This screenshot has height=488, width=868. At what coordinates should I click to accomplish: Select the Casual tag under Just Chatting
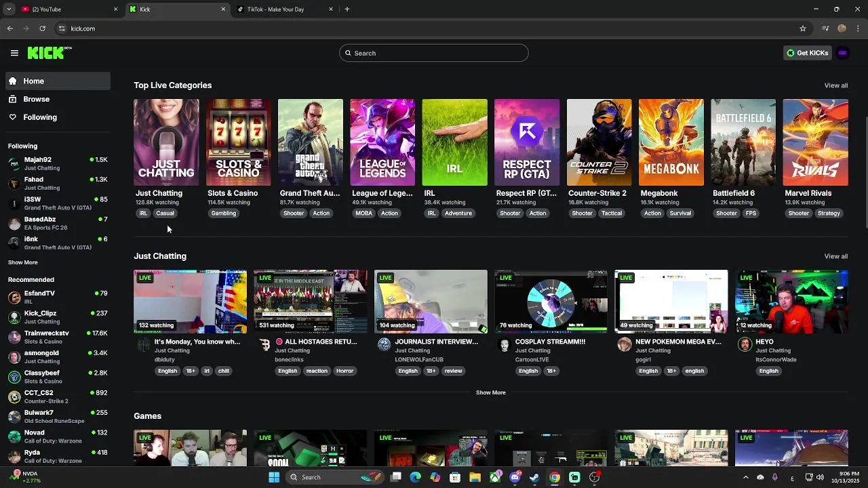pyautogui.click(x=165, y=213)
